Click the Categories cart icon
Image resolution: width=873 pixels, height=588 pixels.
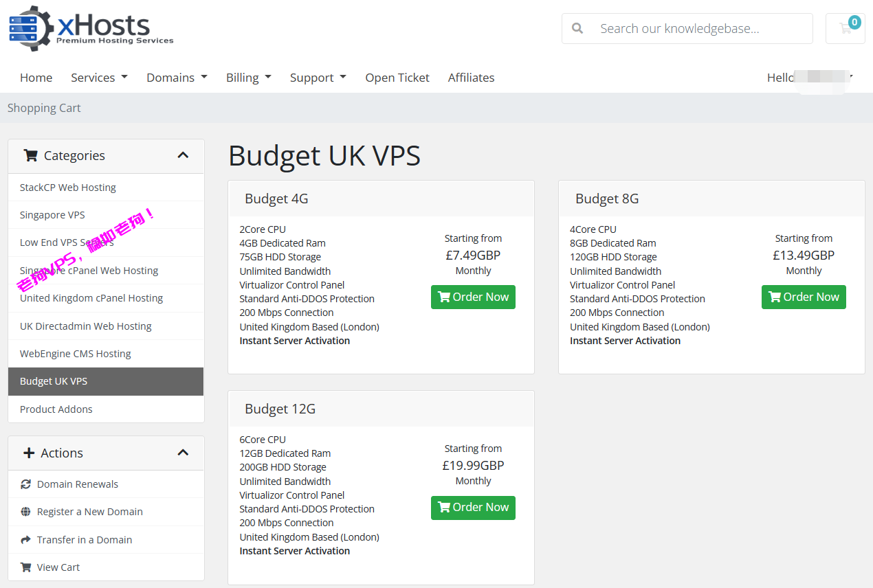coord(30,155)
